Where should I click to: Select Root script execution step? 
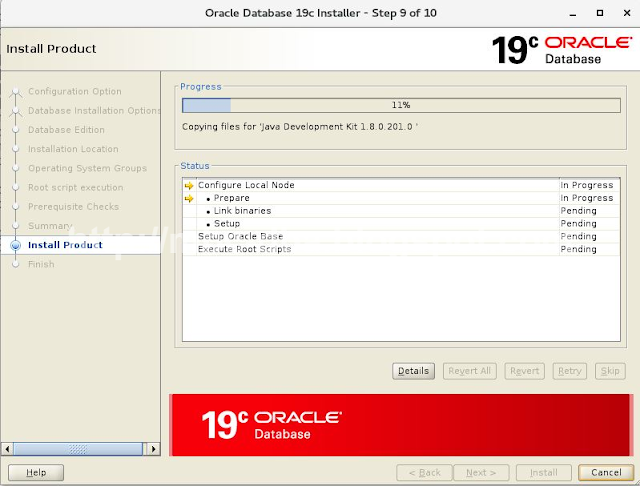coord(76,187)
